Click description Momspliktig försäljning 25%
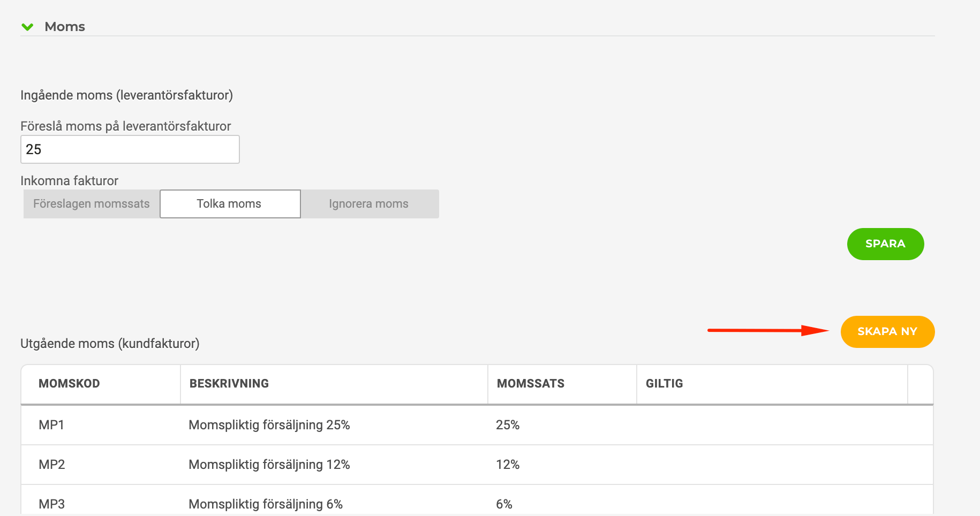Viewport: 980px width, 516px height. click(x=269, y=425)
